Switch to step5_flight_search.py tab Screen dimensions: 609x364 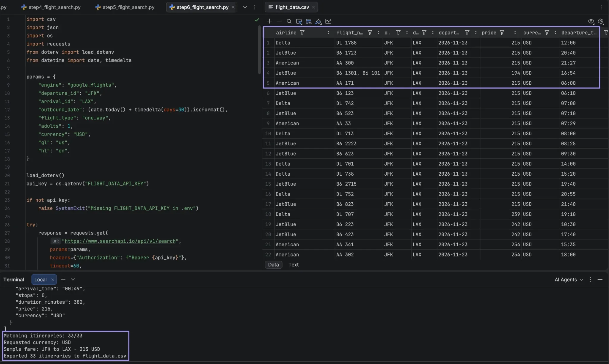(125, 7)
